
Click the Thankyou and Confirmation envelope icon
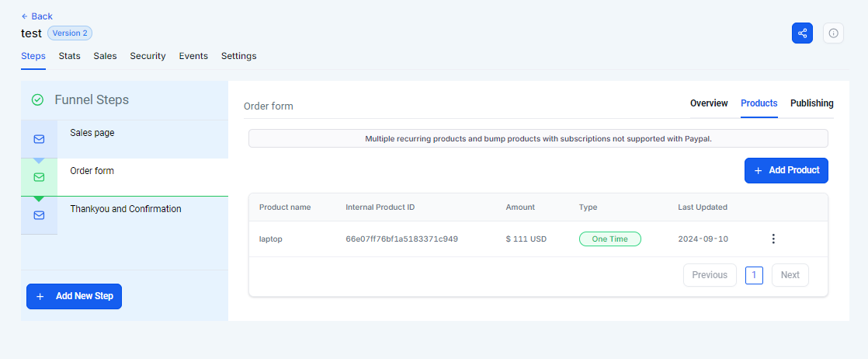[x=39, y=215]
